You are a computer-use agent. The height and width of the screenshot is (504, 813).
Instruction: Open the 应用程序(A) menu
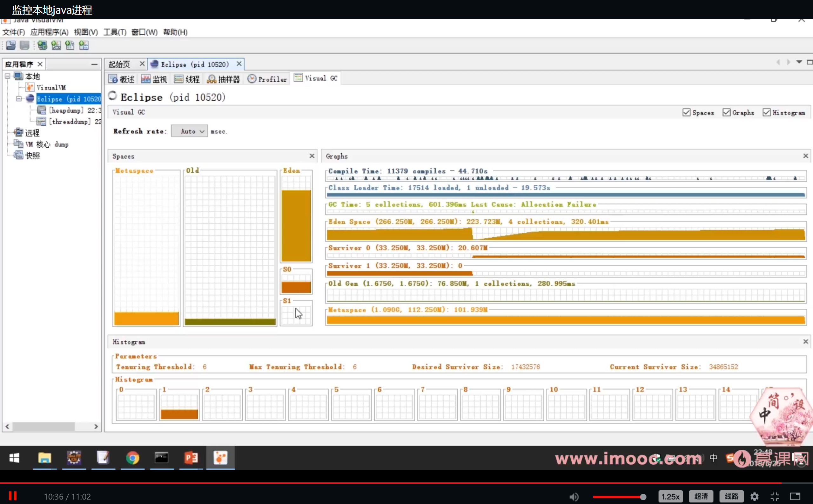click(49, 32)
